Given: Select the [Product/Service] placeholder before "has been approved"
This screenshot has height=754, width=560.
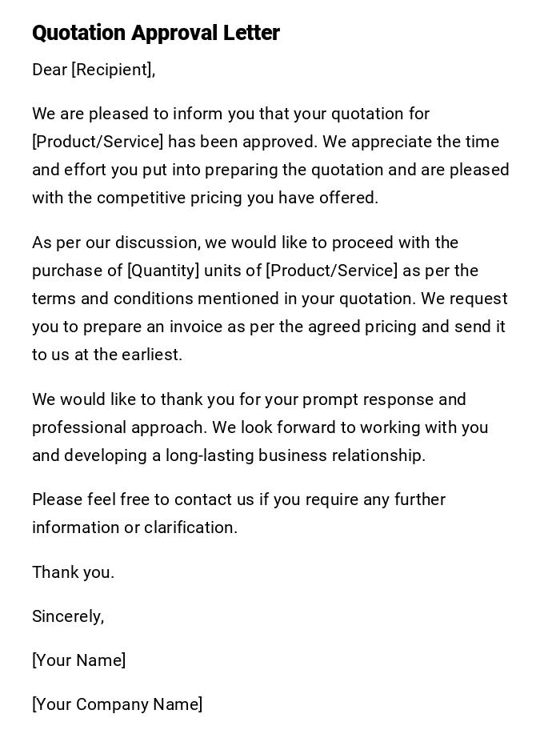Looking at the screenshot, I should coord(98,142).
